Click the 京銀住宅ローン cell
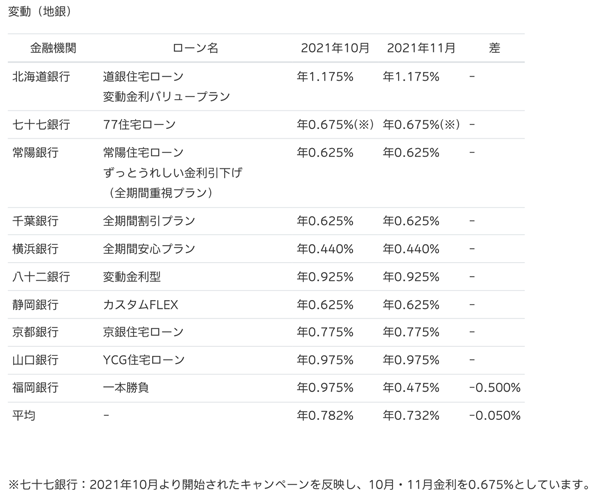The height and width of the screenshot is (498, 600). (x=143, y=332)
